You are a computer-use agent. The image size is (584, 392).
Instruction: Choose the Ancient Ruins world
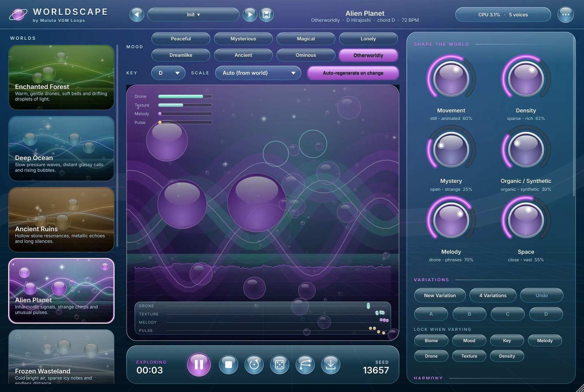tap(61, 220)
